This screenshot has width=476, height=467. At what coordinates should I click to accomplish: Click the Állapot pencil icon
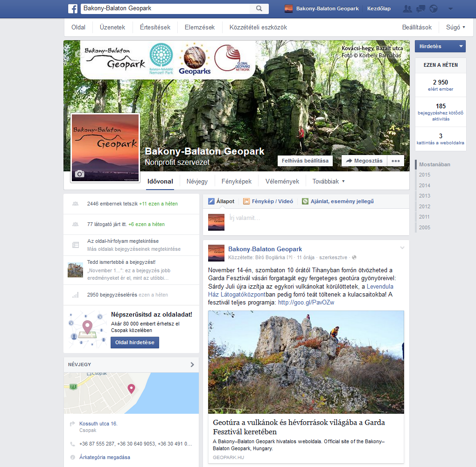click(211, 201)
